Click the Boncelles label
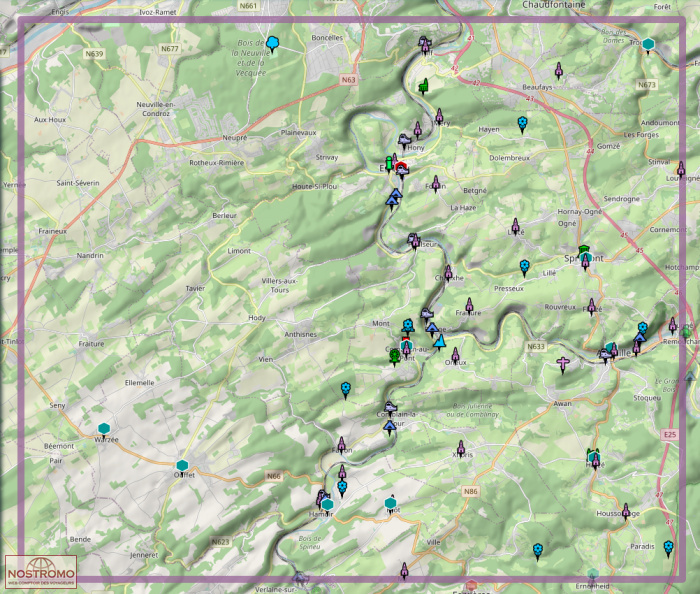Screen dimensions: 700x594 (327, 38)
